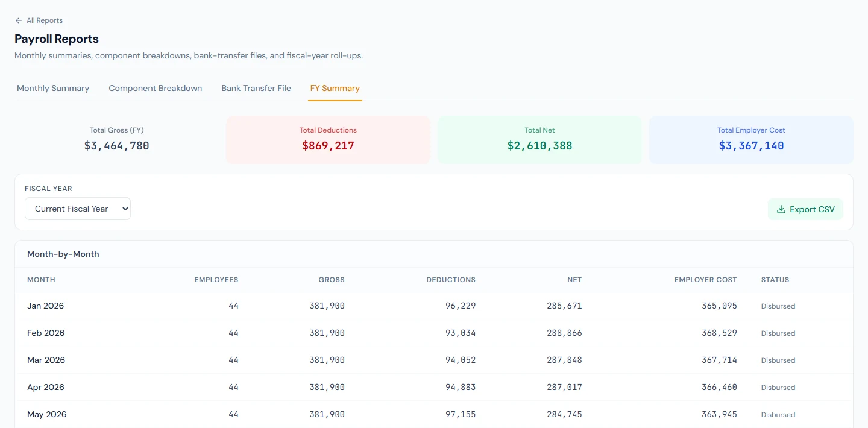Click the Total Deductions card

click(329, 140)
